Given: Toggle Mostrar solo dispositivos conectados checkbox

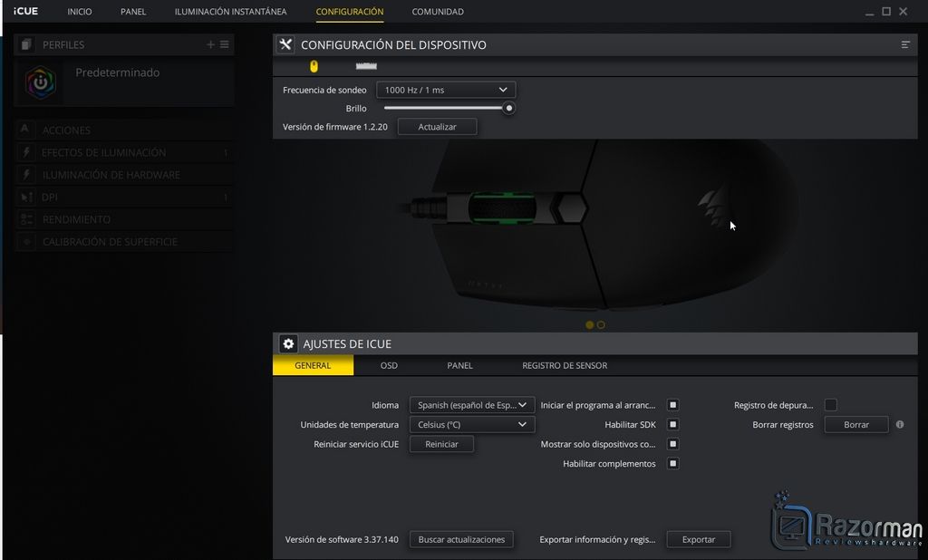Looking at the screenshot, I should [673, 444].
